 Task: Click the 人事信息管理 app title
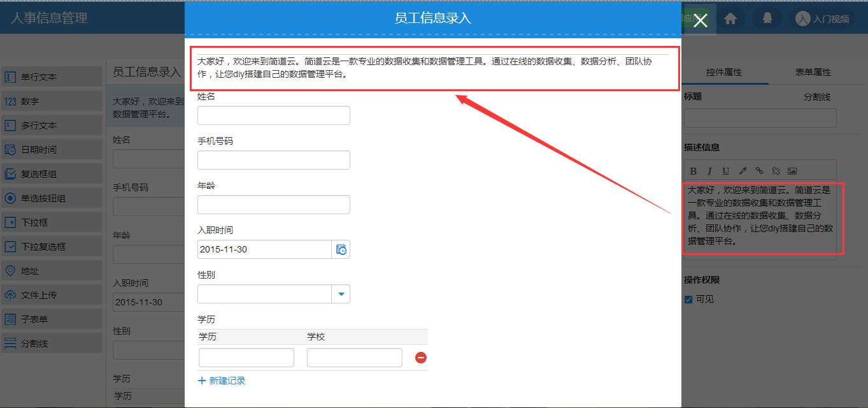[49, 18]
